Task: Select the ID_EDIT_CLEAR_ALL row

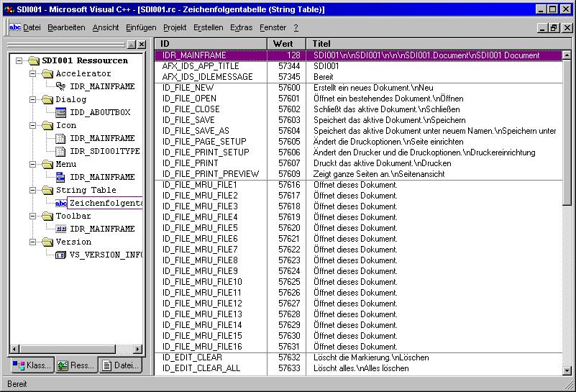Action: click(x=359, y=368)
